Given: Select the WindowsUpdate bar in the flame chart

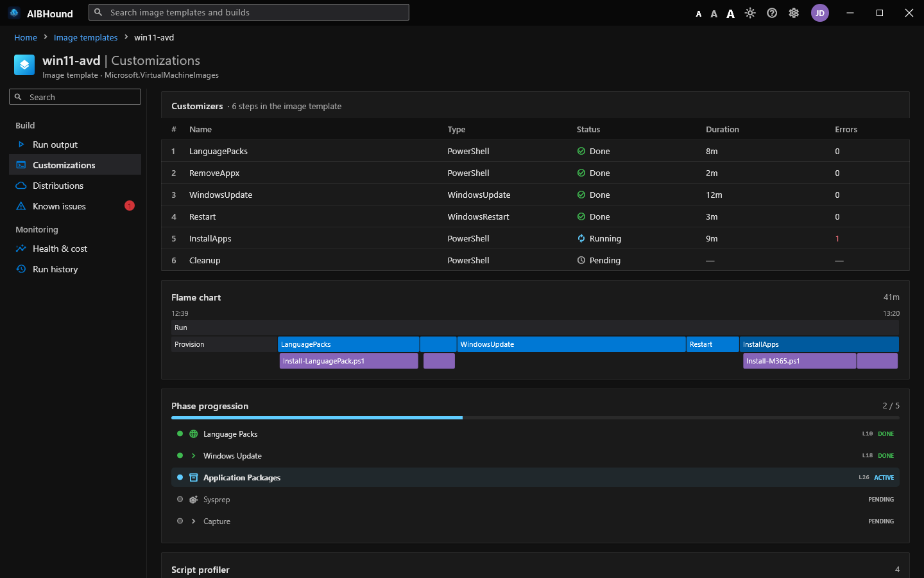Looking at the screenshot, I should pyautogui.click(x=571, y=344).
